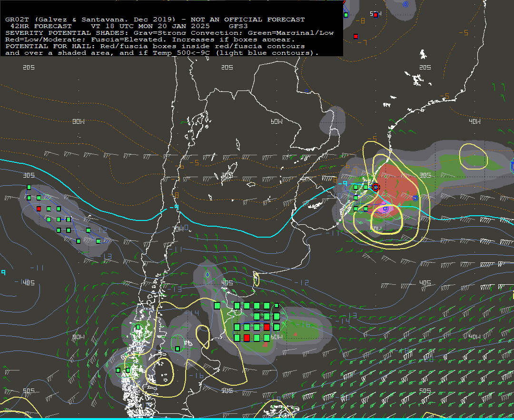
Task: Click the lower '40W' longitude label
Action: point(474,337)
